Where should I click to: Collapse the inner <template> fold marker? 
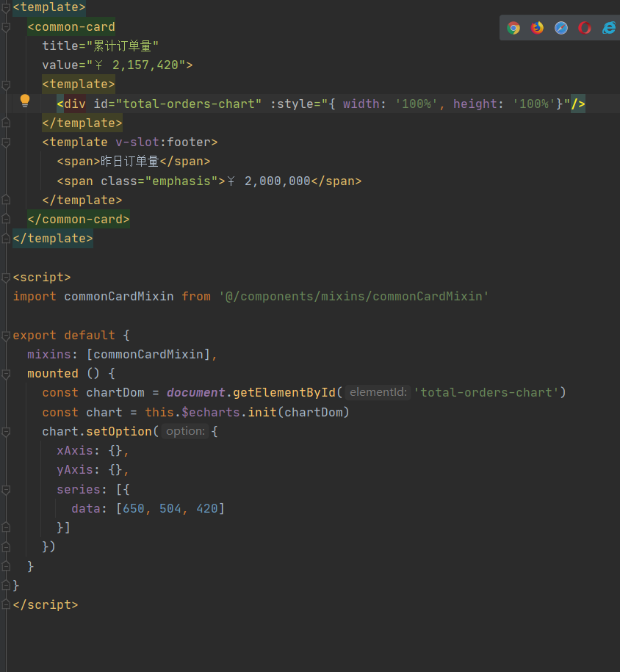(6, 84)
